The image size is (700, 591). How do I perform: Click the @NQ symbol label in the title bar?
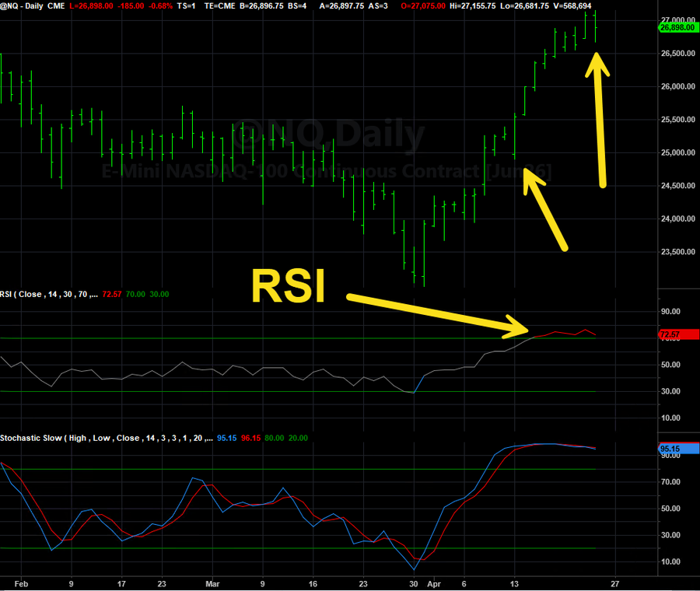(x=9, y=5)
